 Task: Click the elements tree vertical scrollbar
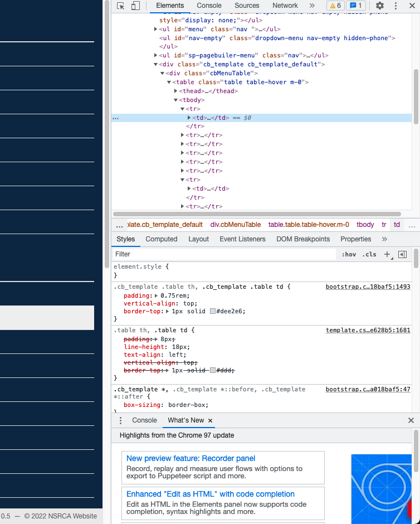coord(416,96)
